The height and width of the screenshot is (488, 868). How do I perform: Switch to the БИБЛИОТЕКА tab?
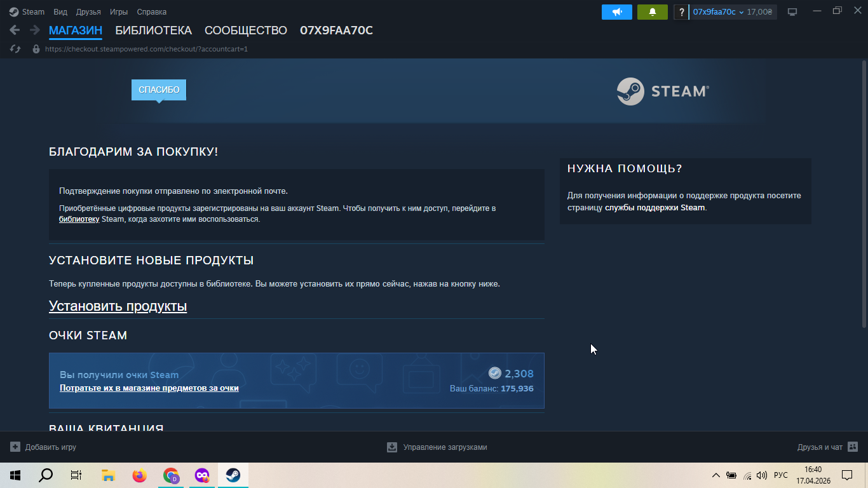pyautogui.click(x=153, y=30)
